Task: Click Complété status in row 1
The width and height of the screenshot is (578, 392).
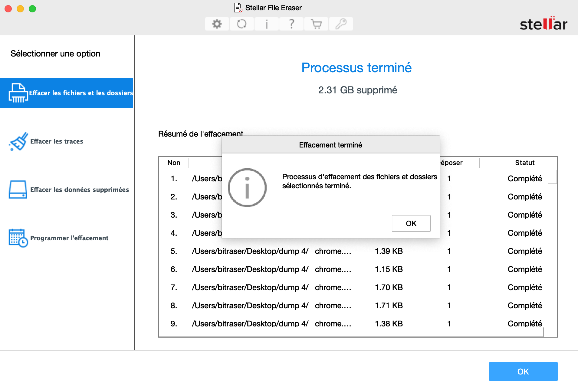Action: click(525, 179)
